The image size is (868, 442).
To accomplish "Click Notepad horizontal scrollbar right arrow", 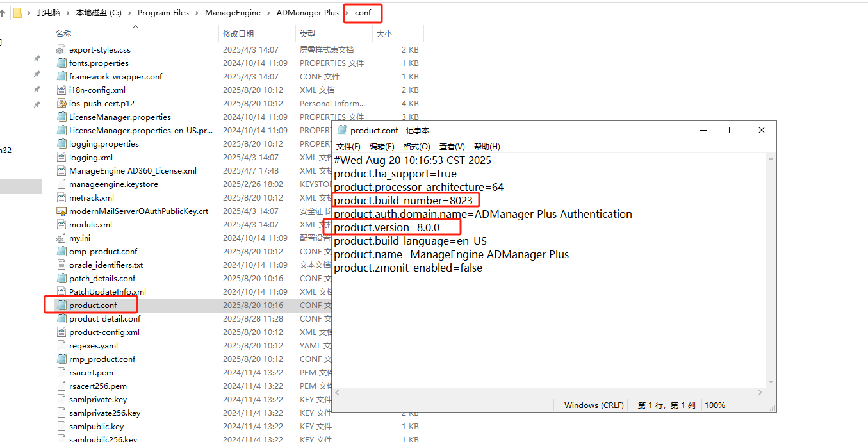I will [760, 392].
